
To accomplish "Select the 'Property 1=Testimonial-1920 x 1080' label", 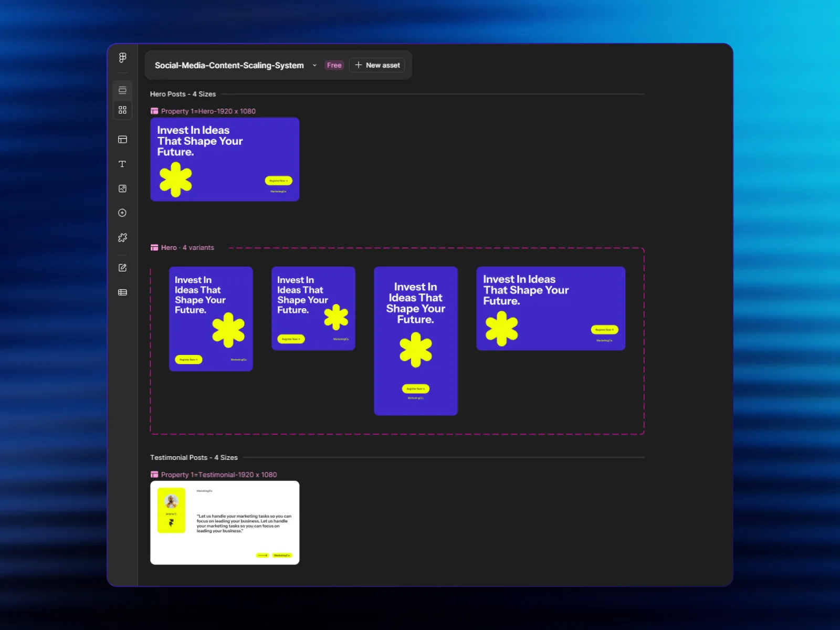I will 219,475.
